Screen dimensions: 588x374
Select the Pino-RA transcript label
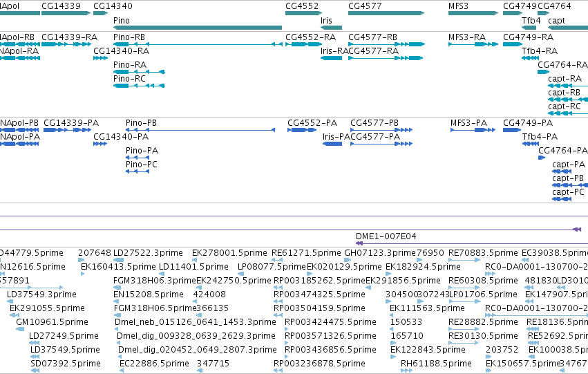[130, 65]
